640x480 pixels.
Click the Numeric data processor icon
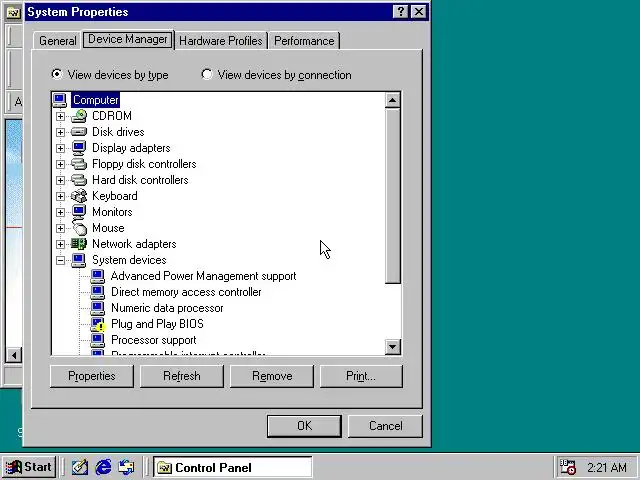[x=98, y=308]
